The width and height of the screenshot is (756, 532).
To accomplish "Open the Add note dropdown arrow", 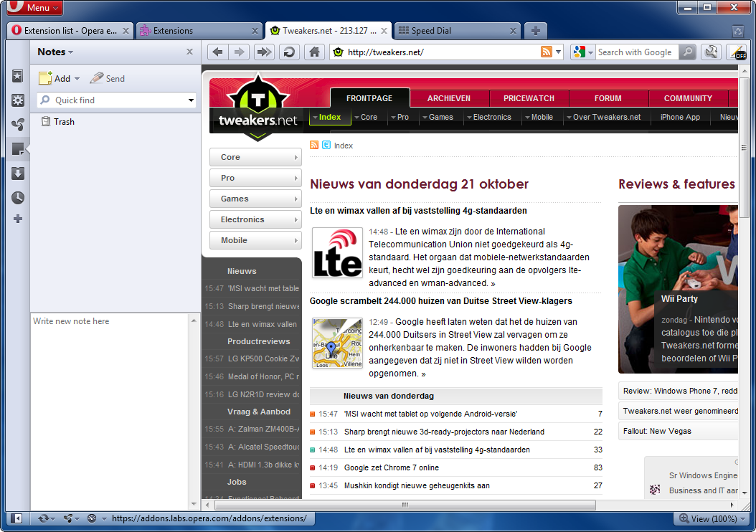I will 77,79.
